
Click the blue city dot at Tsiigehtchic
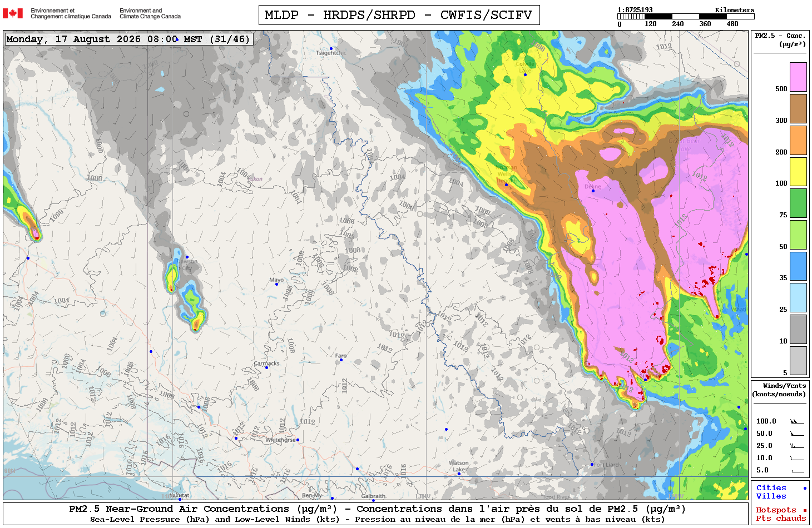331,49
